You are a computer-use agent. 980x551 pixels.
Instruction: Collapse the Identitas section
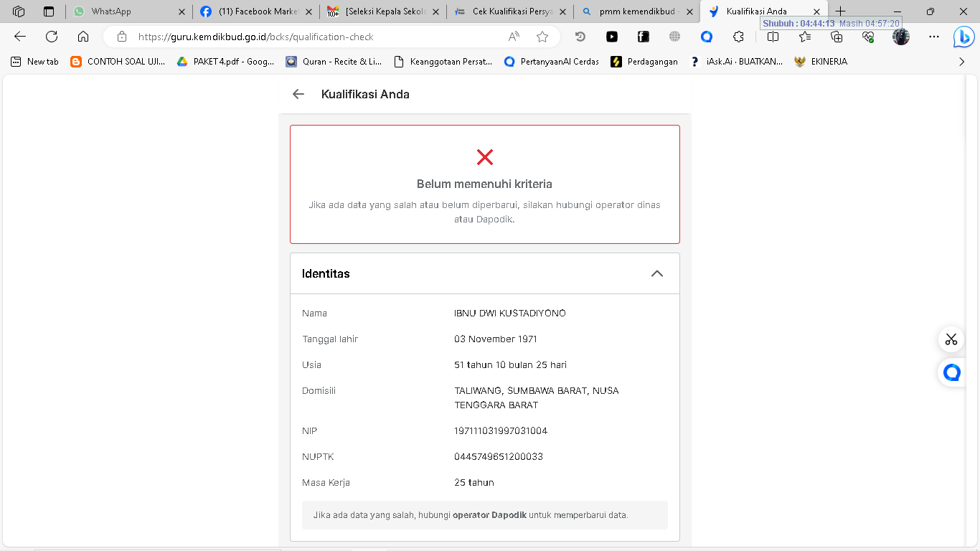pyautogui.click(x=656, y=273)
